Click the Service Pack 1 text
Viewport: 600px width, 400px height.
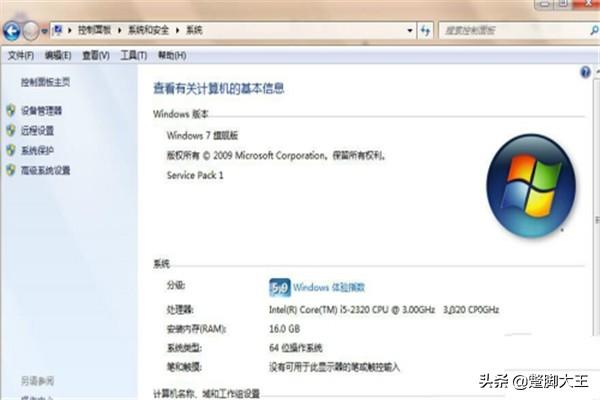[195, 175]
